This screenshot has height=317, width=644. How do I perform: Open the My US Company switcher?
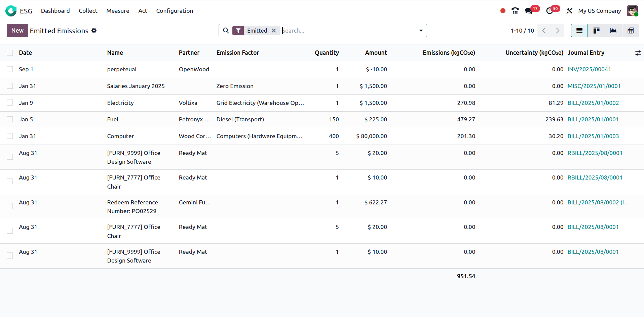(x=599, y=11)
